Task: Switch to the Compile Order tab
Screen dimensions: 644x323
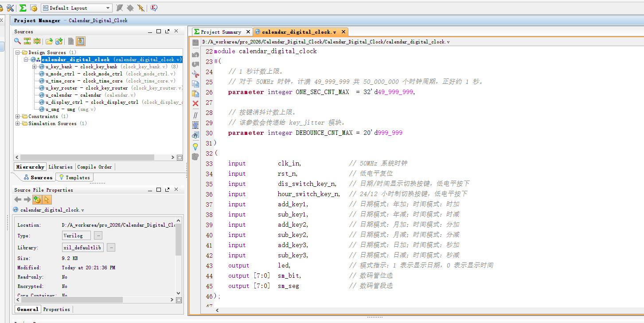Action: point(94,167)
